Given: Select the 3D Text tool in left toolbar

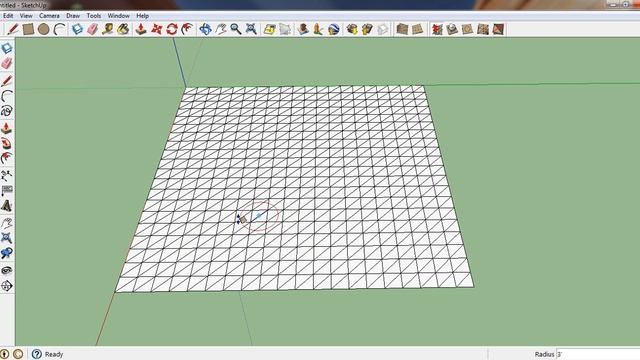Looking at the screenshot, I should [x=7, y=206].
